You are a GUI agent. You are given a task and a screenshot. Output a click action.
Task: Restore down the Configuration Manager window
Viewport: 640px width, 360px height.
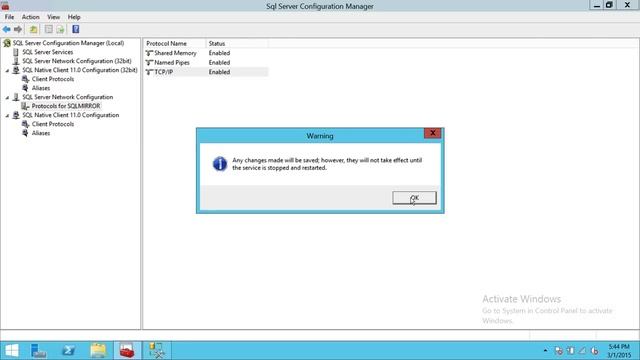(x=609, y=5)
